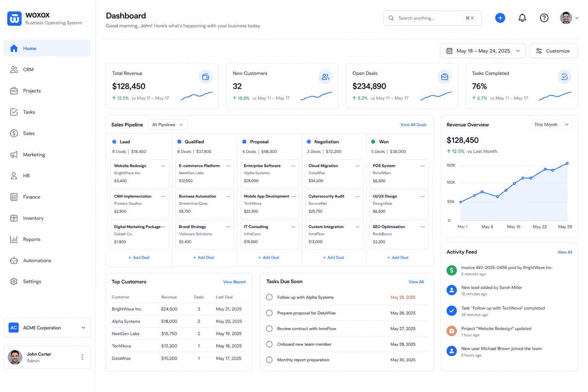The height and width of the screenshot is (392, 588).
Task: Click the last data point on revenue chart
Action: pos(567,163)
